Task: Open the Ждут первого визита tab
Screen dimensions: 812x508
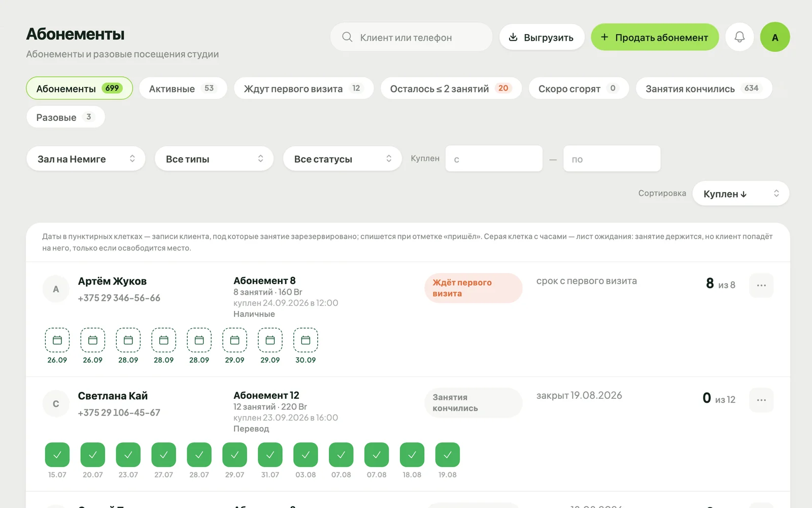Action: pos(303,88)
